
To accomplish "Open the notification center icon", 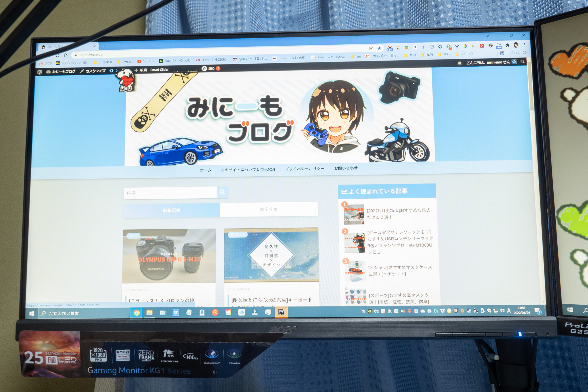I will click(538, 311).
